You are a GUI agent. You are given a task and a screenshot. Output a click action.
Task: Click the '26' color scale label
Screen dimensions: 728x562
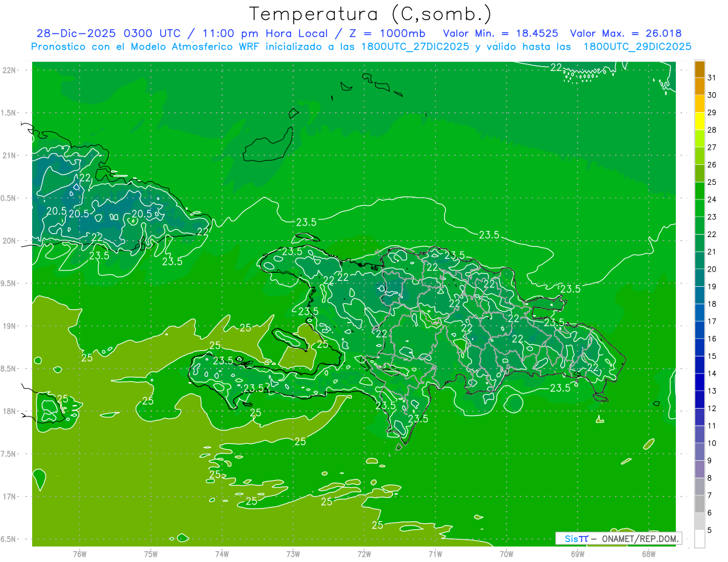click(712, 165)
